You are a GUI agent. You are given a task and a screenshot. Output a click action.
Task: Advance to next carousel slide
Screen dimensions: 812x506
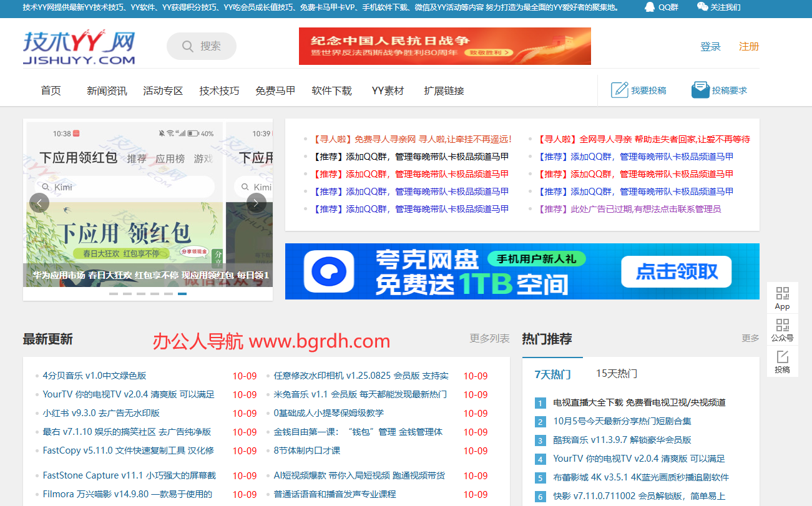pyautogui.click(x=257, y=203)
